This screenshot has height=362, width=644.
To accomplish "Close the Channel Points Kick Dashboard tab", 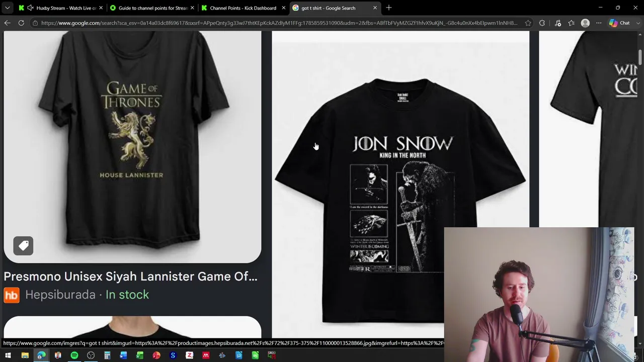I will point(284,8).
